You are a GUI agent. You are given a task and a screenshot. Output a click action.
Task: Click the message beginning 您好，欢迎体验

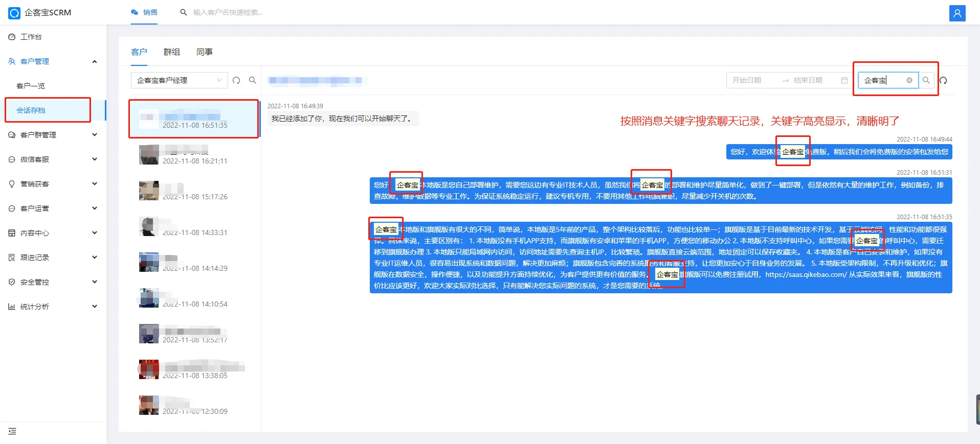(839, 152)
